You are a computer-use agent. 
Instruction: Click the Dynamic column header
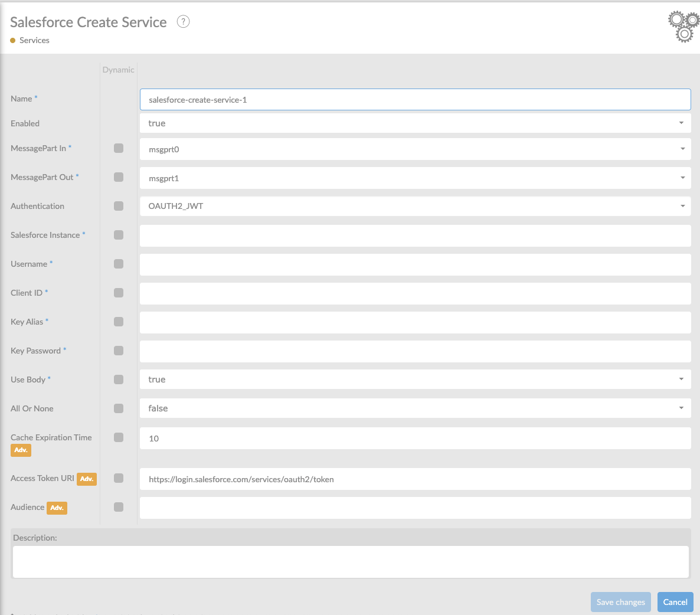[x=118, y=70]
